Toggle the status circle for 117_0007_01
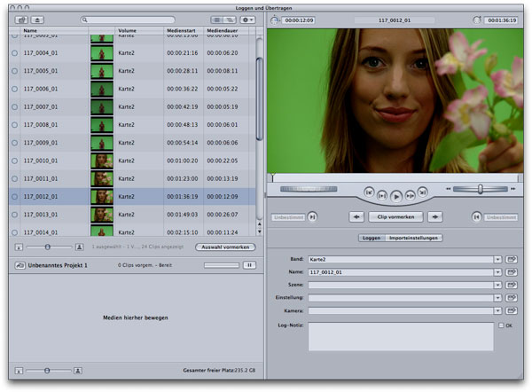 14,107
